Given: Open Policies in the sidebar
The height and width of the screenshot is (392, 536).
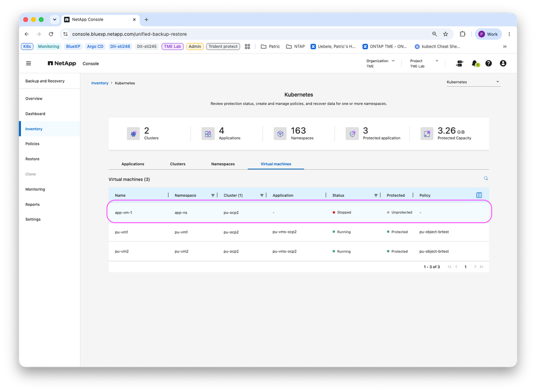Looking at the screenshot, I should [33, 144].
